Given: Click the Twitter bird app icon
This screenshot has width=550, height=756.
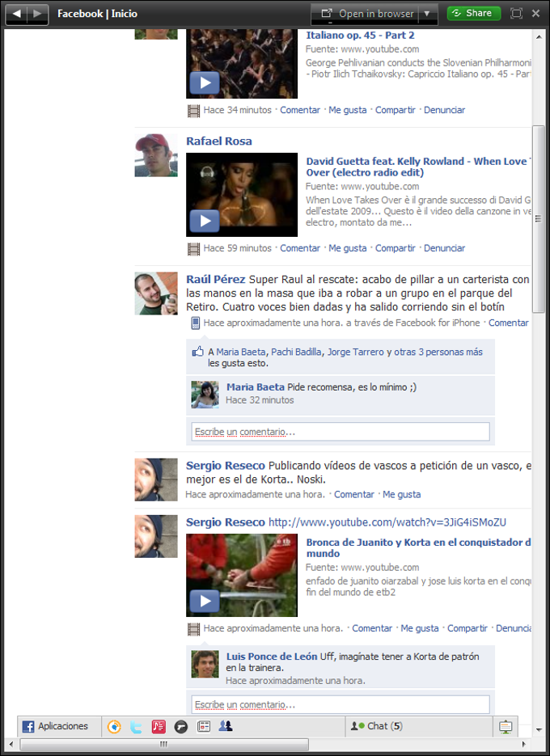Looking at the screenshot, I should coord(136,727).
